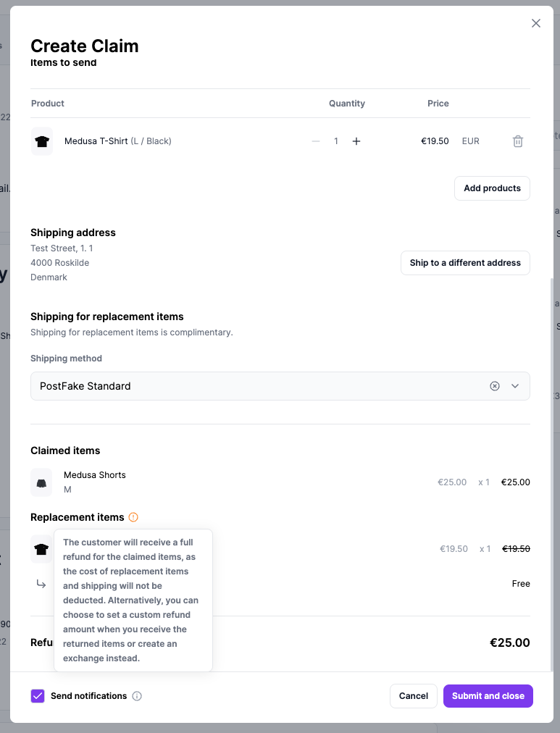Click the Add products button
Image resolution: width=560 pixels, height=733 pixels.
492,188
